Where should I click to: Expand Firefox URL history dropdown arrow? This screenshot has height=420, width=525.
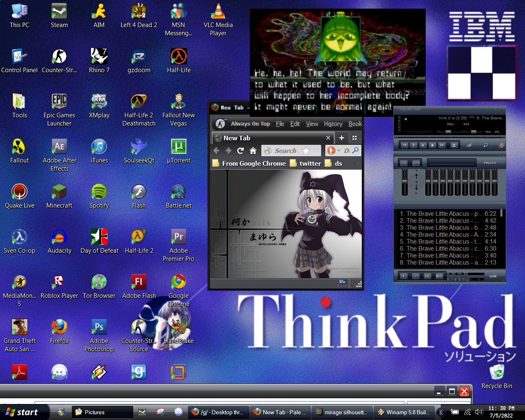pyautogui.click(x=315, y=151)
